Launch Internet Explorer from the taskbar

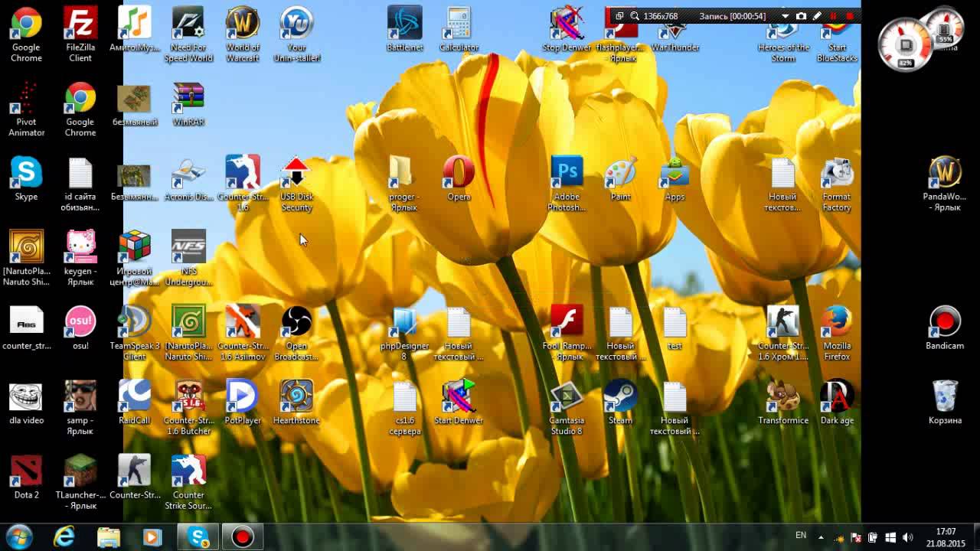(x=64, y=537)
